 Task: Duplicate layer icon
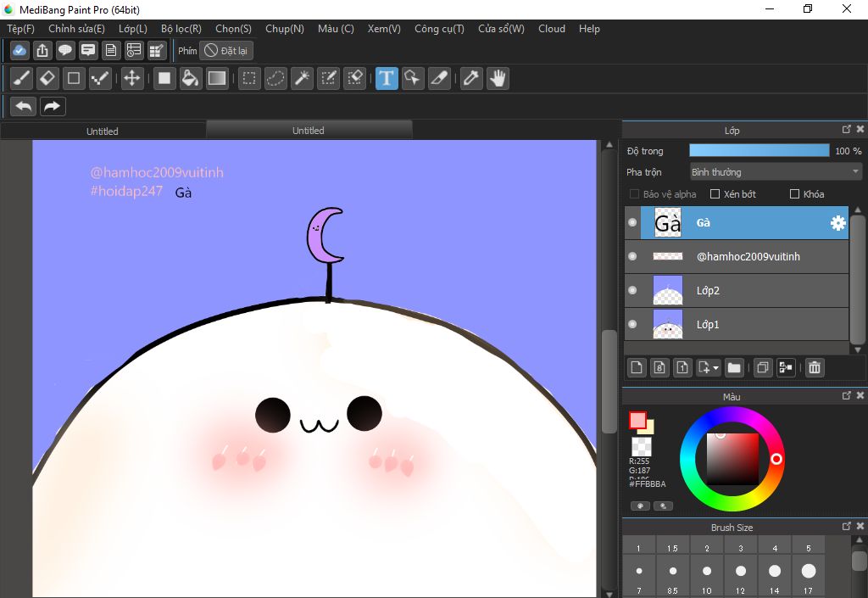click(x=762, y=367)
